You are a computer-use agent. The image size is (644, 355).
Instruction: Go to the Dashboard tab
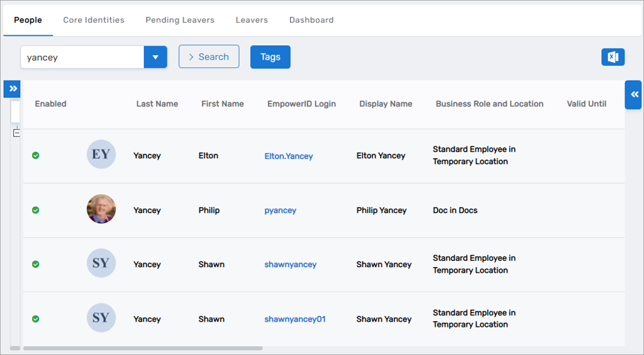click(311, 20)
